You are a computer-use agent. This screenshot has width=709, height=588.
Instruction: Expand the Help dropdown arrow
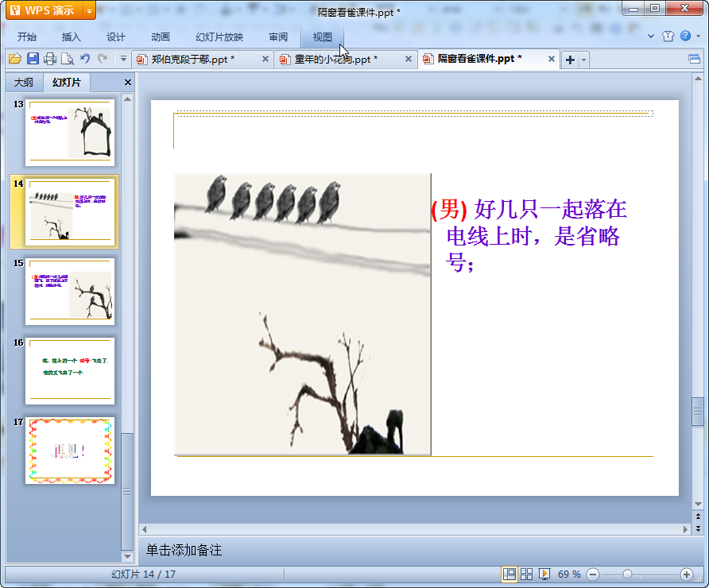tap(698, 37)
